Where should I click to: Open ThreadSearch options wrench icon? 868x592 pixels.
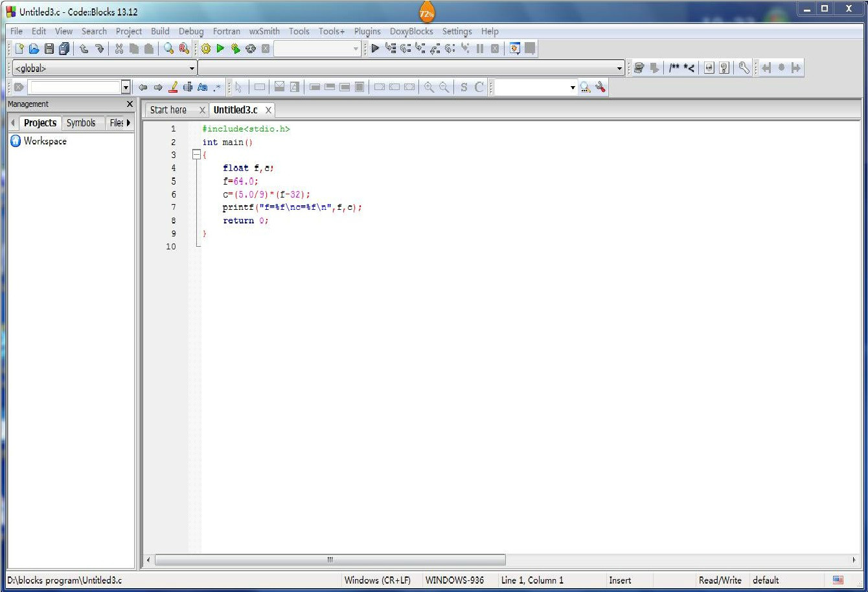(600, 87)
